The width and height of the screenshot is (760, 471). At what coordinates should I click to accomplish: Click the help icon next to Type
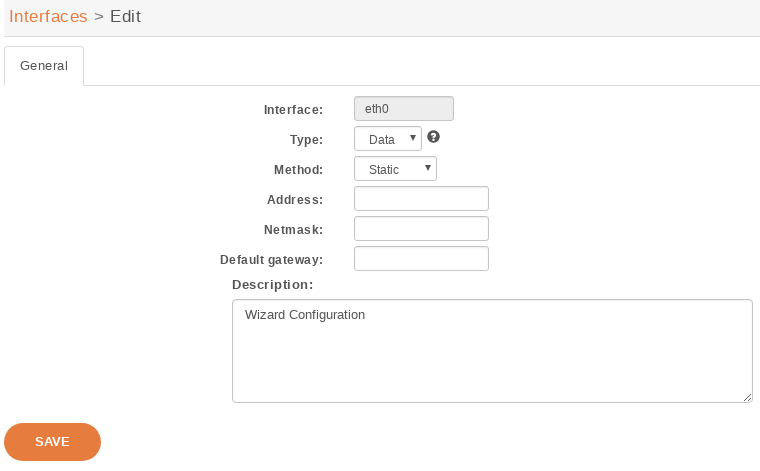433,137
